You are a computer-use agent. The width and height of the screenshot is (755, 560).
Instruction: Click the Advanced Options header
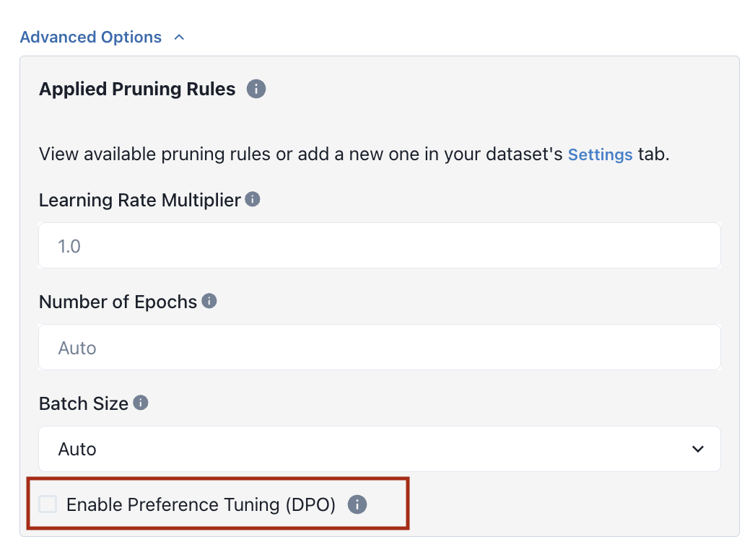[91, 36]
